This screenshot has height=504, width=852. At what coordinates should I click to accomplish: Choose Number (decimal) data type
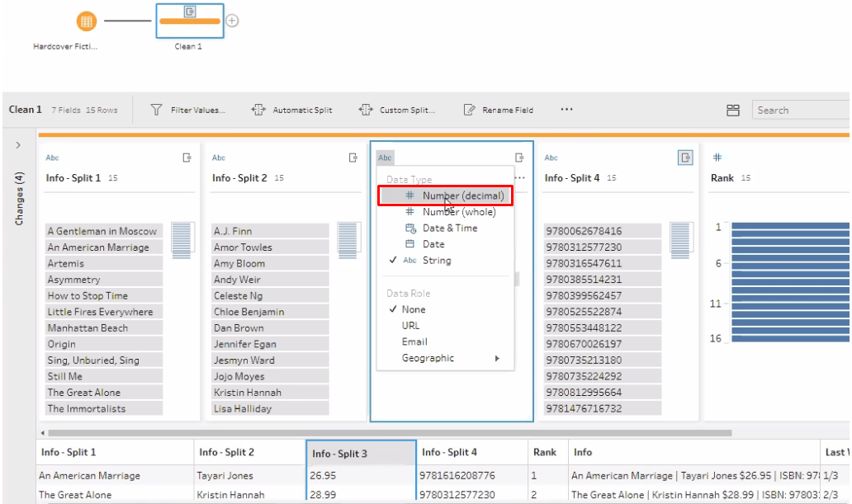tap(445, 195)
